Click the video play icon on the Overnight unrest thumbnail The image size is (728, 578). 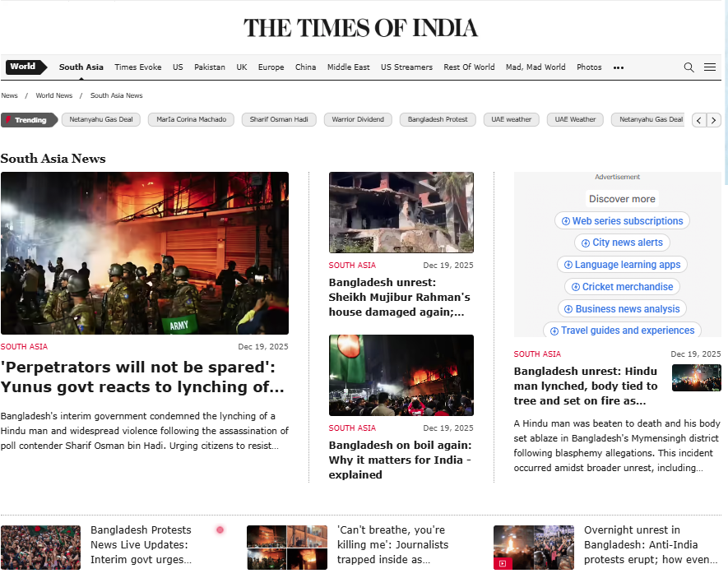click(502, 563)
